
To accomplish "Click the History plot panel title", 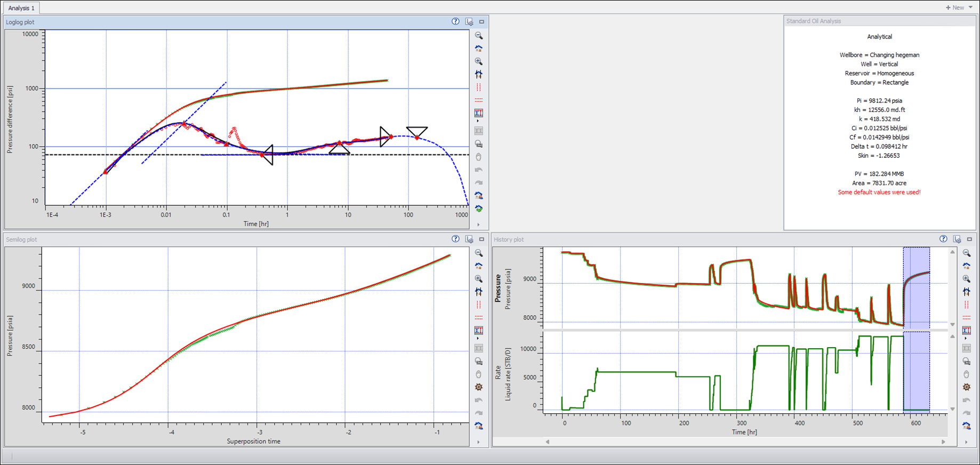I will 509,239.
